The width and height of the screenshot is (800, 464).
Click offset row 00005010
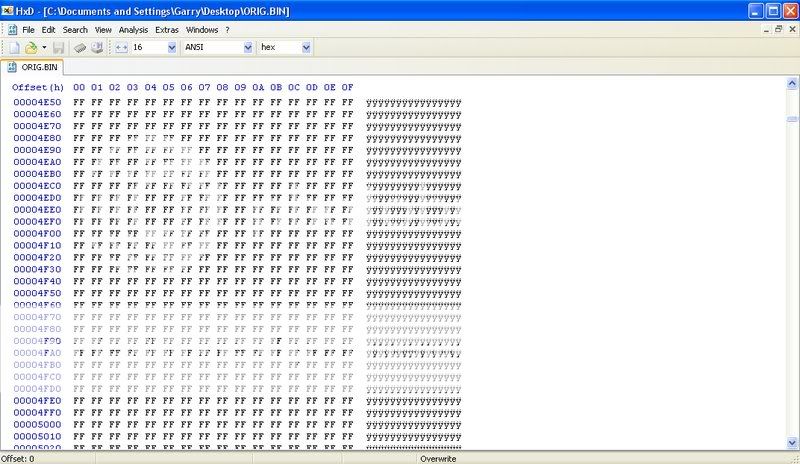coord(37,436)
